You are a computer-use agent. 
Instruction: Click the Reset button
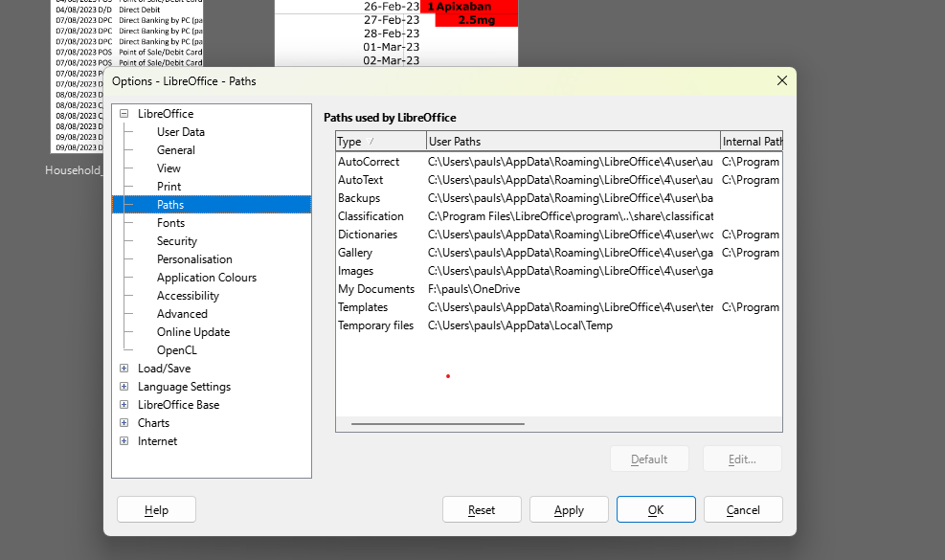click(482, 510)
